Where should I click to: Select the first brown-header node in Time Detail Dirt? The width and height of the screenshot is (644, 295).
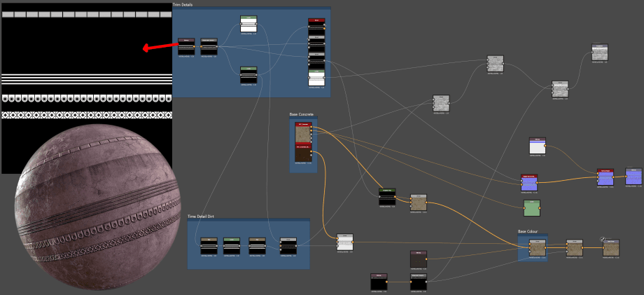(209, 246)
